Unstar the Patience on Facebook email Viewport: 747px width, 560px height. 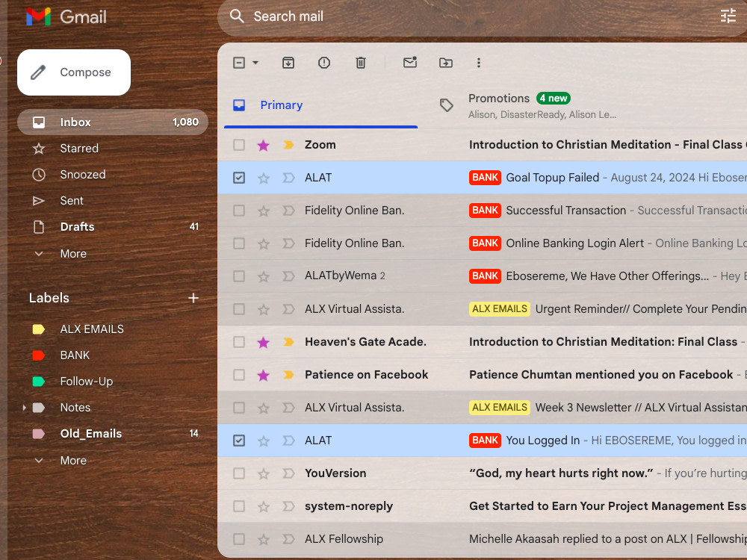[x=264, y=376]
